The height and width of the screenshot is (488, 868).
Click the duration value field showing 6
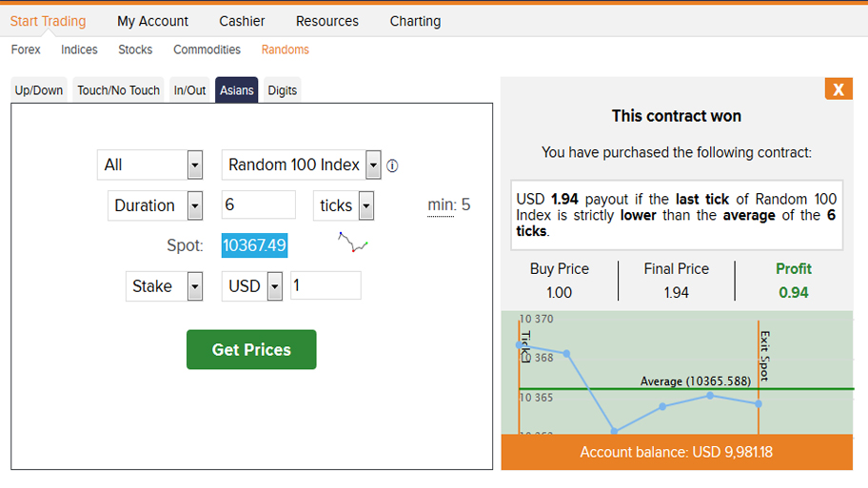tap(259, 205)
